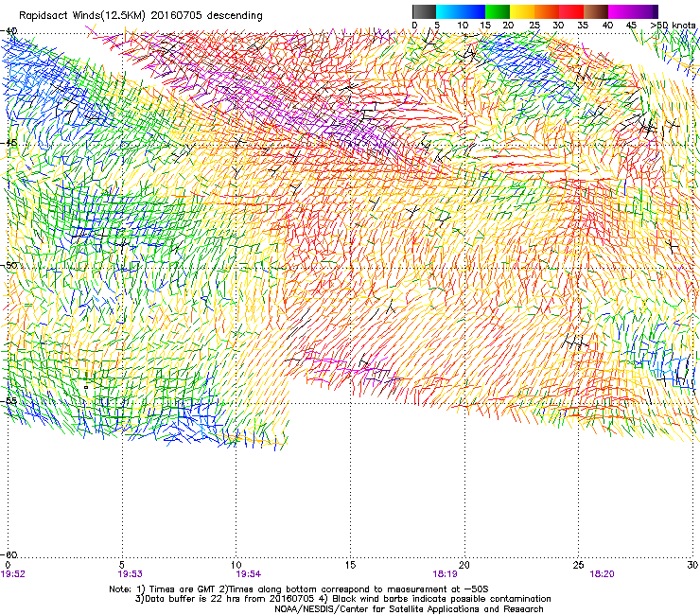Click the purple time label '19:54'
This screenshot has height=615, width=700.
249,574
